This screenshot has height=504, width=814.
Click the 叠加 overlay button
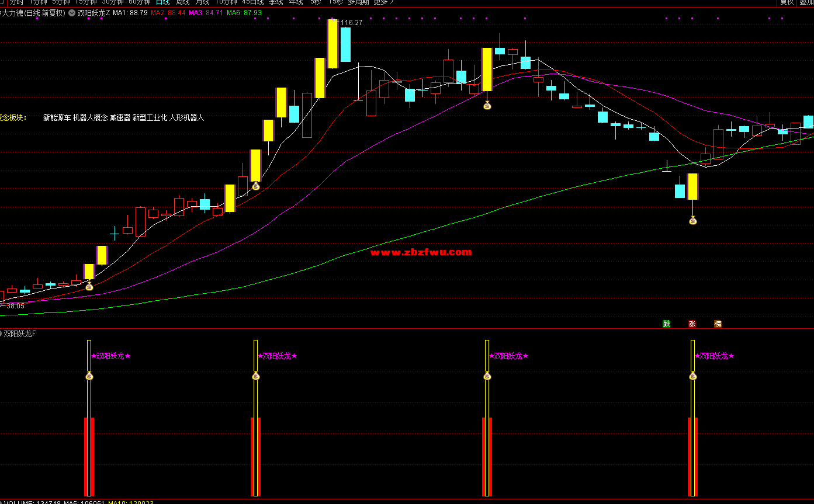806,2
